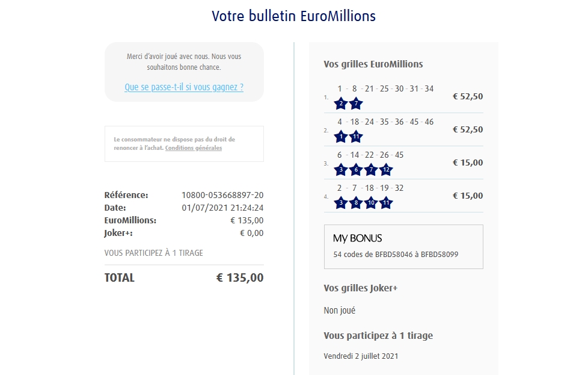The height and width of the screenshot is (375, 588).
Task: Click star number 6 in grid 3
Action: click(x=356, y=170)
